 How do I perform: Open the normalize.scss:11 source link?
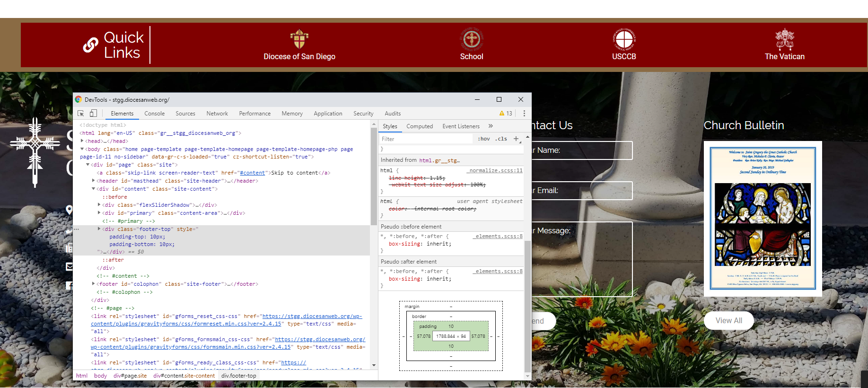(496, 170)
